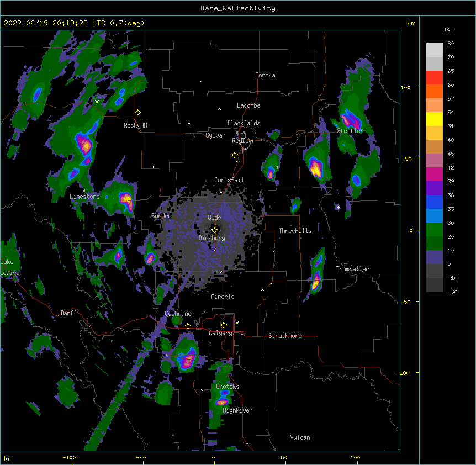Click the ThreeHills town label
Viewport: 476px width, 465px height.
[295, 231]
